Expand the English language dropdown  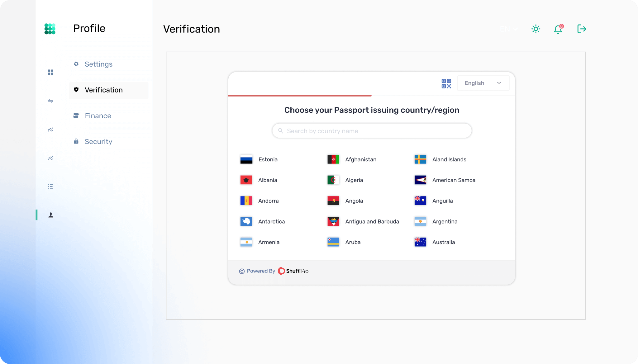[483, 83]
